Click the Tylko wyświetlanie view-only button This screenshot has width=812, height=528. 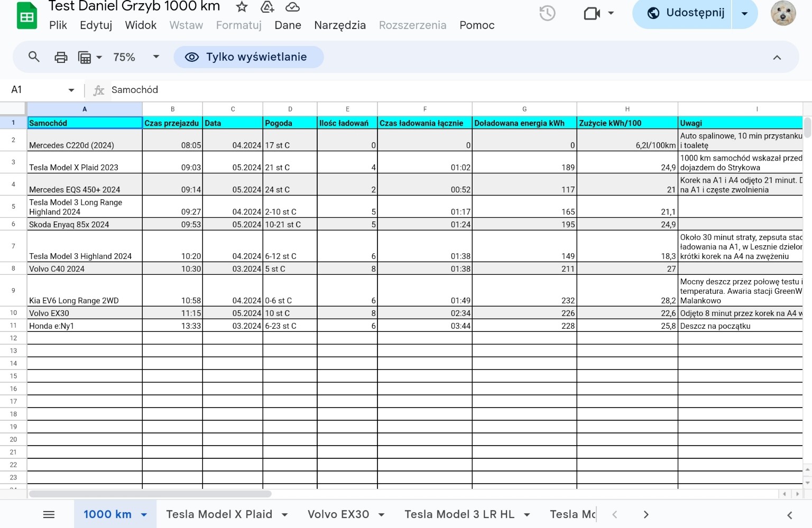coord(248,57)
